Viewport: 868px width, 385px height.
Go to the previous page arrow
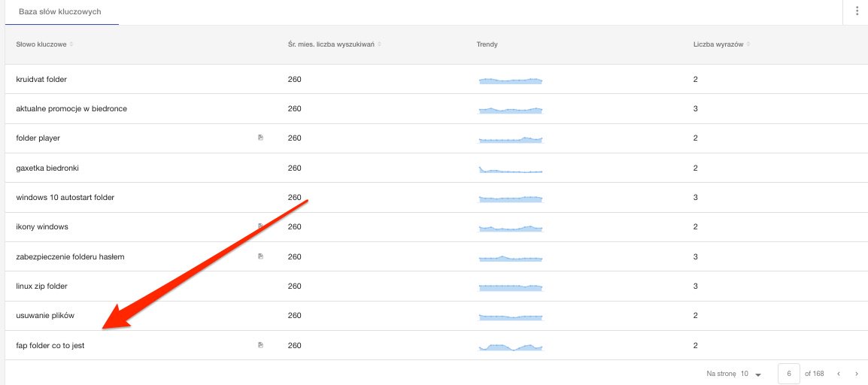(839, 374)
